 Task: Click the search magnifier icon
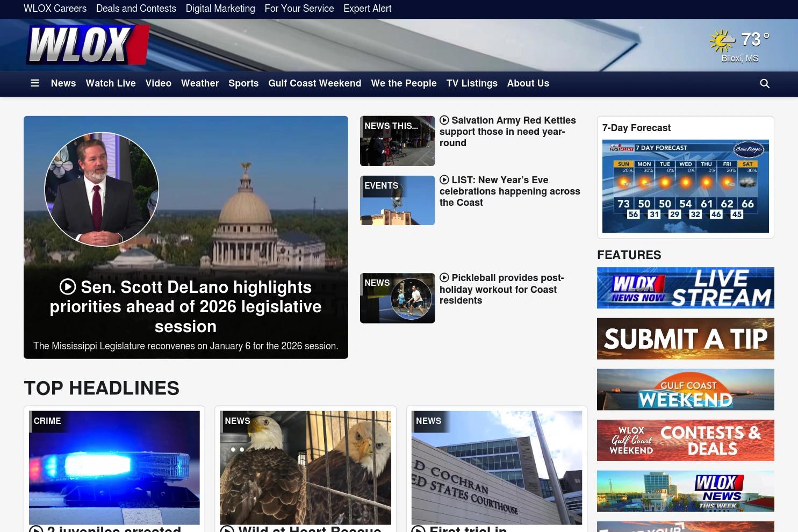coord(765,83)
